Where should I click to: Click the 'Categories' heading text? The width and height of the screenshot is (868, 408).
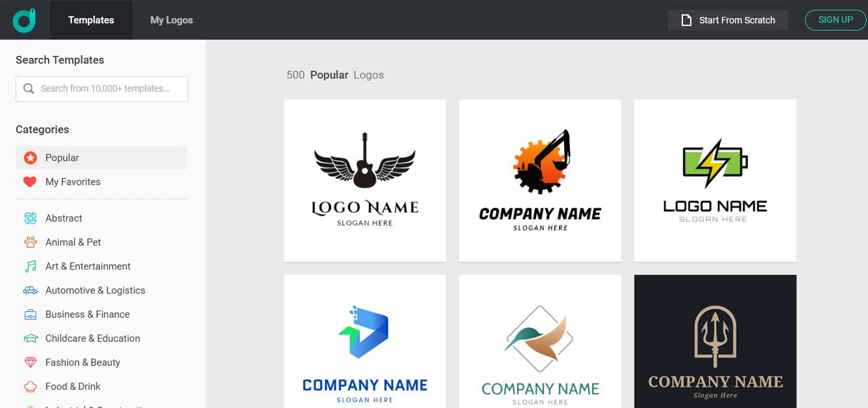42,129
